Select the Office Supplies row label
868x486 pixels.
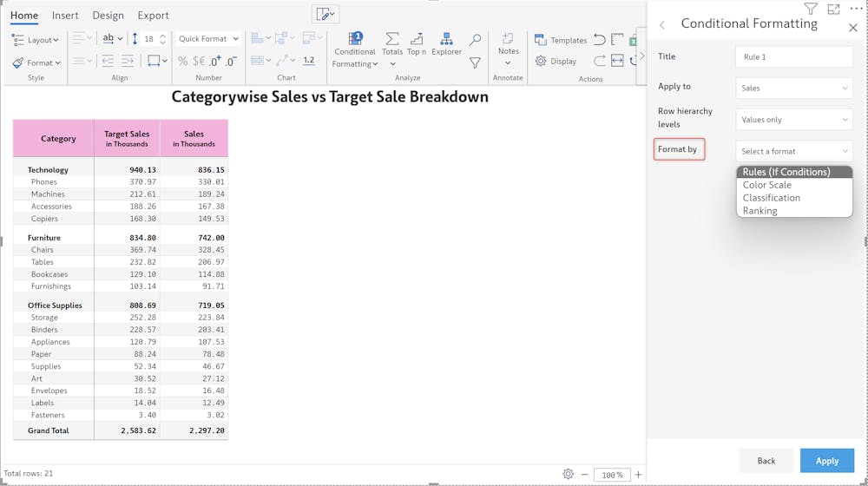pyautogui.click(x=55, y=305)
